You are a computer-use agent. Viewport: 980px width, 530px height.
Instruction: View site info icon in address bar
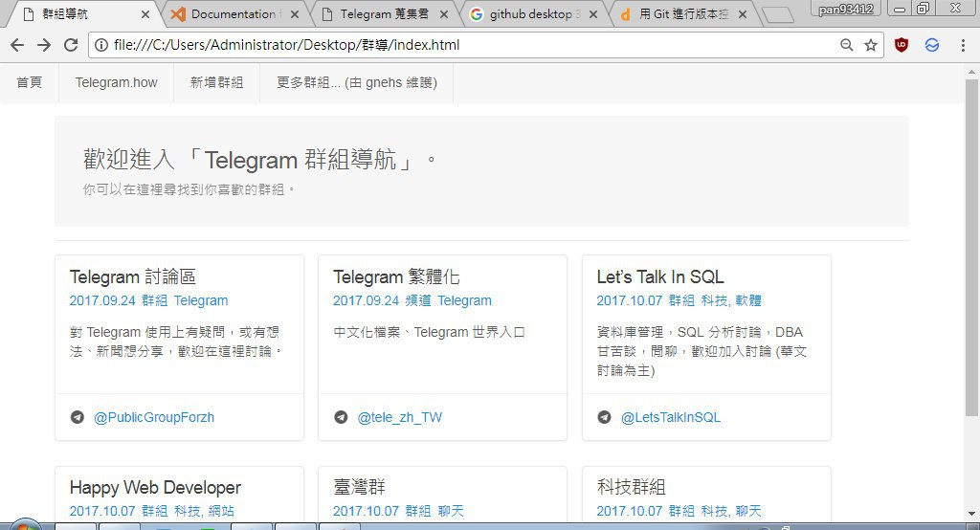point(101,45)
